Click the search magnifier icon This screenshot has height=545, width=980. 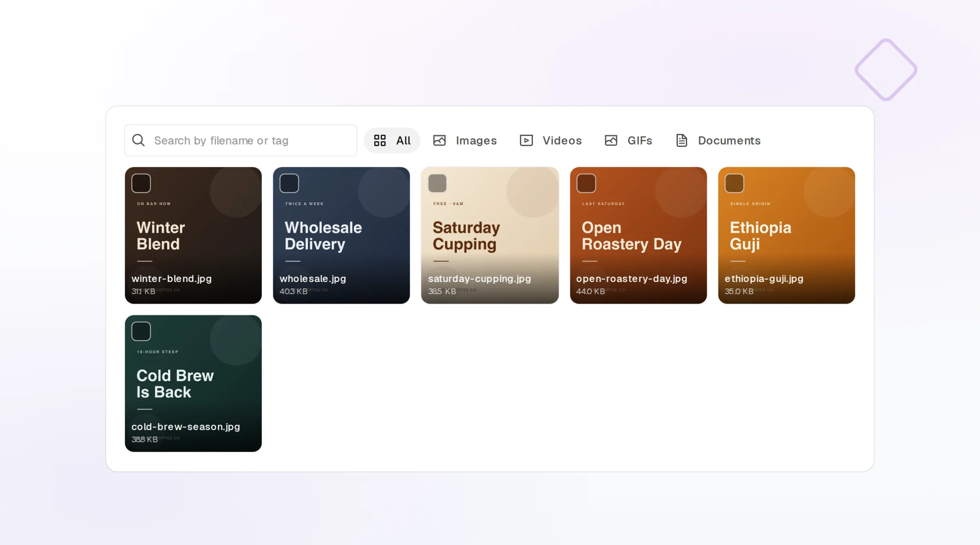pos(138,141)
